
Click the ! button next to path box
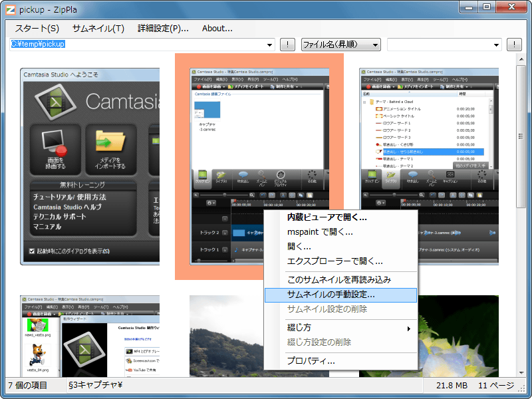pos(287,45)
